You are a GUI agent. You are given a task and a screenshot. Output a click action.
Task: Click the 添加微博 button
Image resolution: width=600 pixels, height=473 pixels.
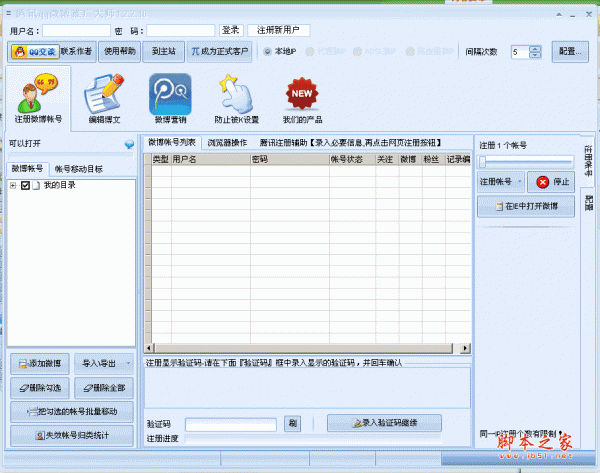coord(39,362)
